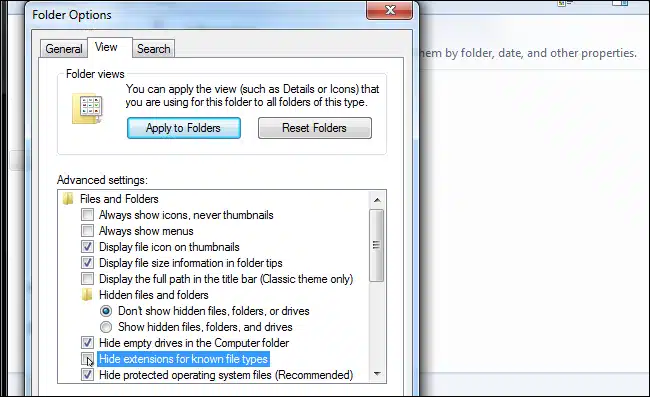This screenshot has height=397, width=650.
Task: Select the View tab
Action: [x=110, y=47]
